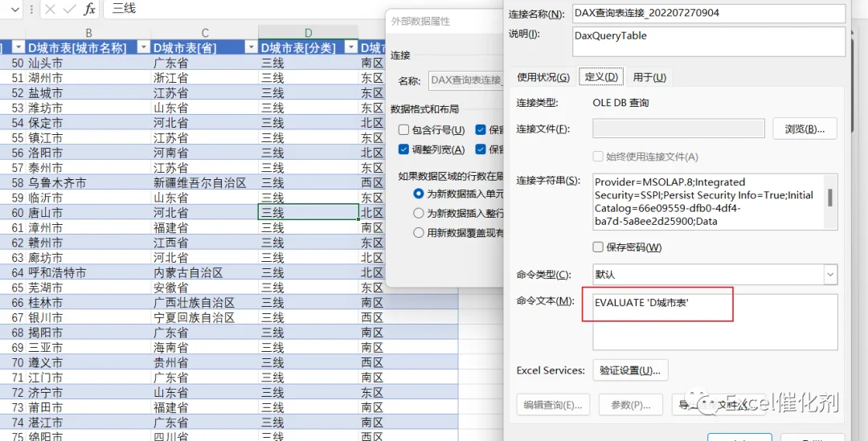Click the disabled 始终使用连接文件 checkbox
This screenshot has height=441, width=868.
pyautogui.click(x=598, y=157)
